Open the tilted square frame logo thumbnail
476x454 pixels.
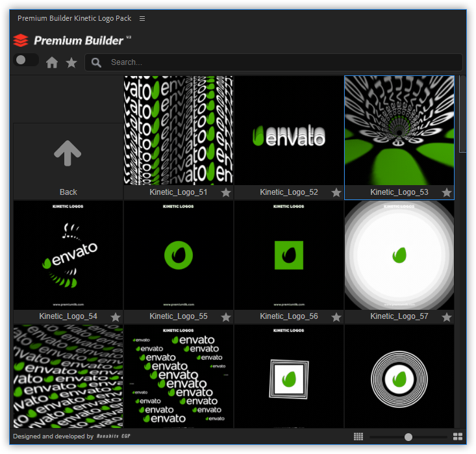point(289,377)
